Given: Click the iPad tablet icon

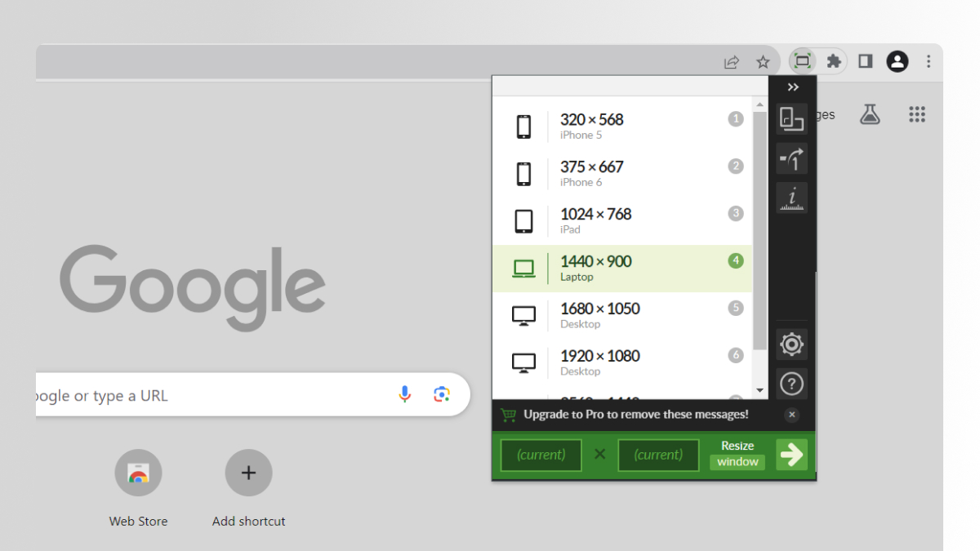Looking at the screenshot, I should coord(523,221).
